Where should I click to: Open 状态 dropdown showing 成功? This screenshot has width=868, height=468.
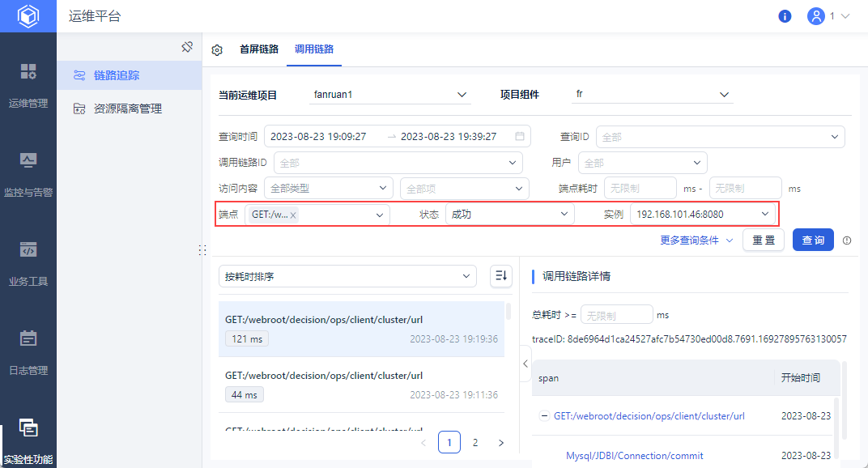[510, 215]
